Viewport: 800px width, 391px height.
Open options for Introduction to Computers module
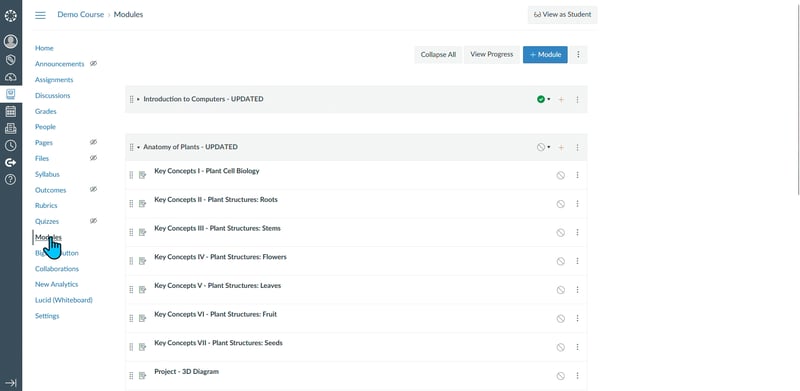point(578,100)
